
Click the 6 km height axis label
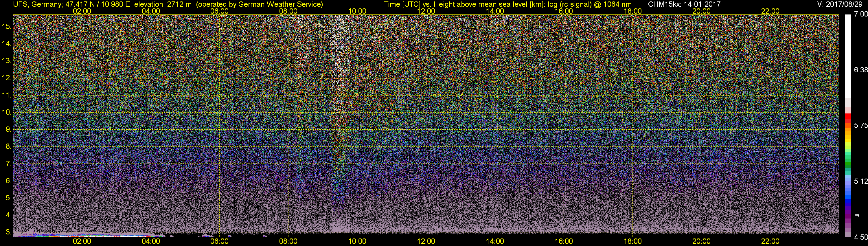pyautogui.click(x=8, y=181)
